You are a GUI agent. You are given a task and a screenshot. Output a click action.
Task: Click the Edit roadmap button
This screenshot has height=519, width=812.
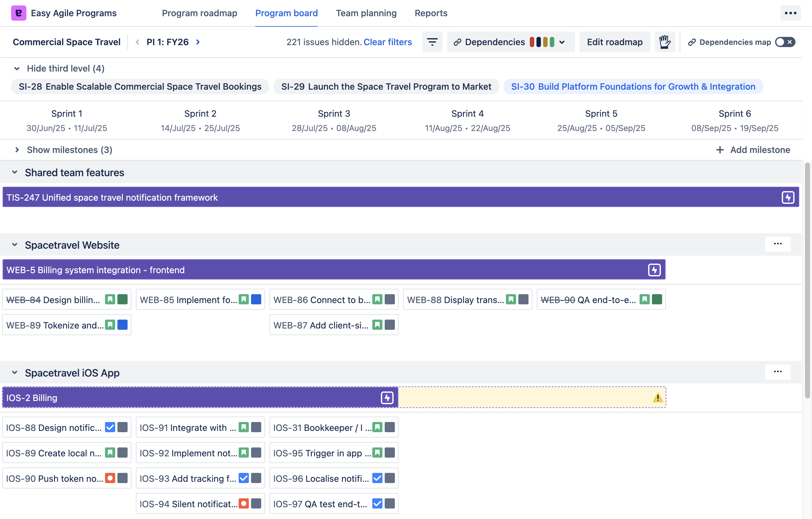coord(614,42)
